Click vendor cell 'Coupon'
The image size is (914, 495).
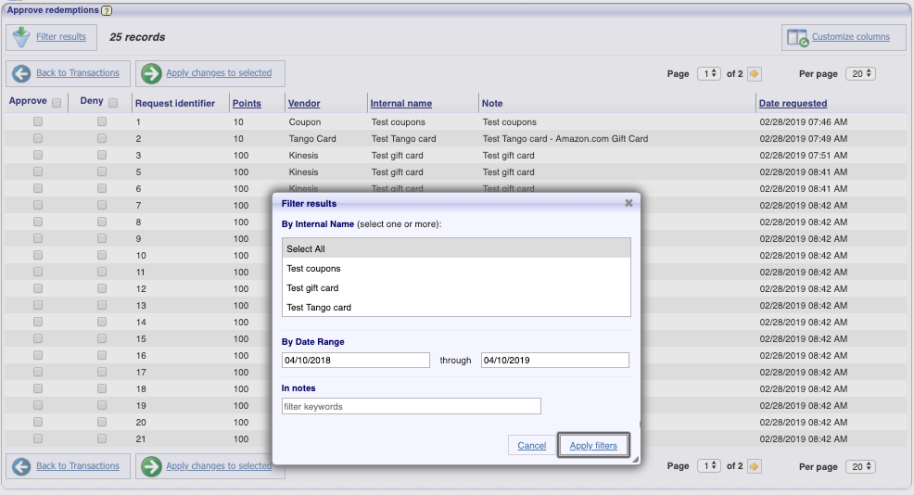click(x=305, y=122)
